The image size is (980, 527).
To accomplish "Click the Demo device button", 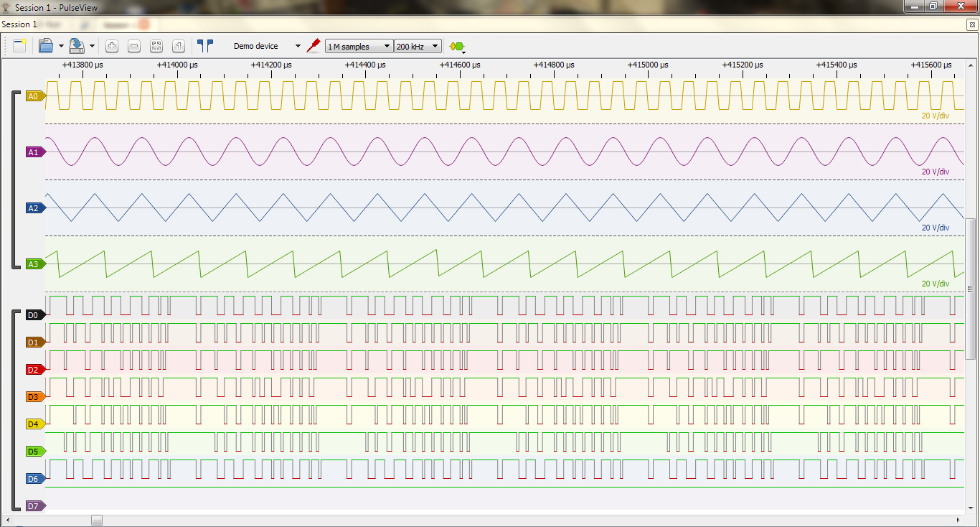I will pos(255,46).
